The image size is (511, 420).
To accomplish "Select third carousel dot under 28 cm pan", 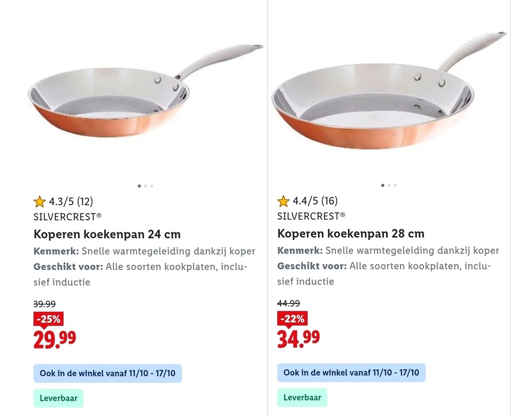I will (395, 185).
